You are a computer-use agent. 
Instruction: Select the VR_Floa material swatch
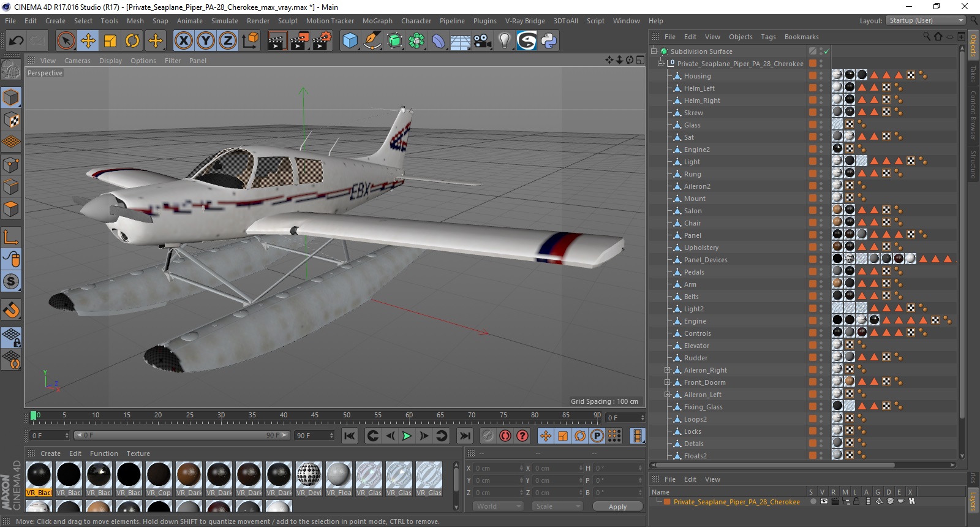pyautogui.click(x=339, y=479)
